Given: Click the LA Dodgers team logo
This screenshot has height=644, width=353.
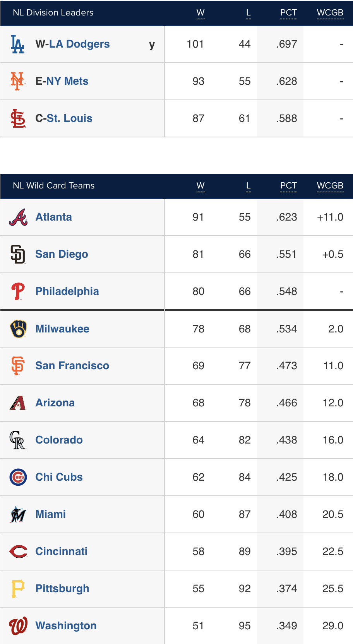Looking at the screenshot, I should click(x=18, y=44).
